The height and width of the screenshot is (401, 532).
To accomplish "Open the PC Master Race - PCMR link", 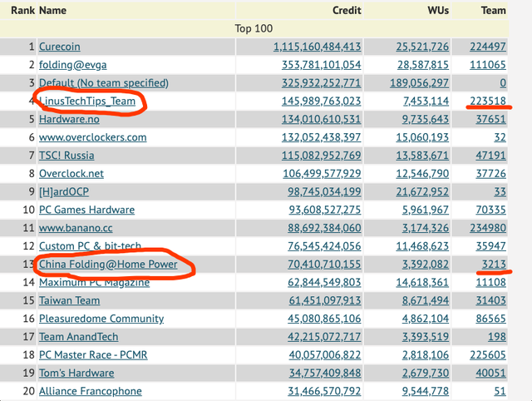I will pyautogui.click(x=93, y=354).
